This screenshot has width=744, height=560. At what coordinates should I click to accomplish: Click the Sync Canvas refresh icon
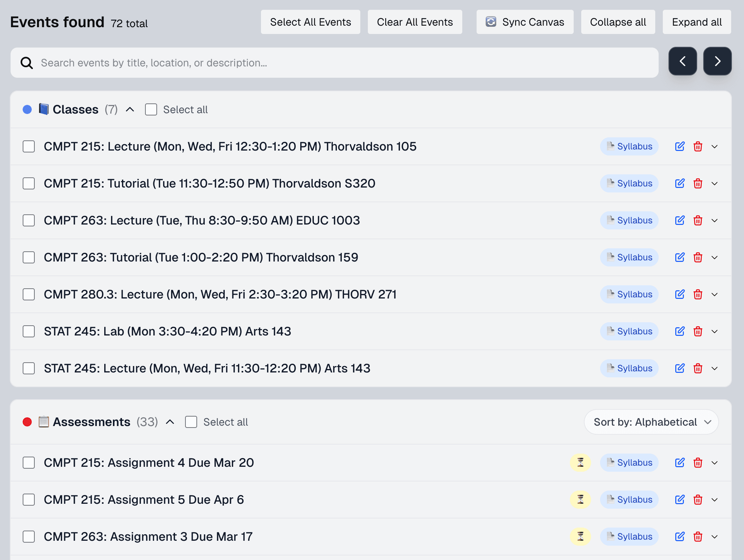(x=491, y=22)
